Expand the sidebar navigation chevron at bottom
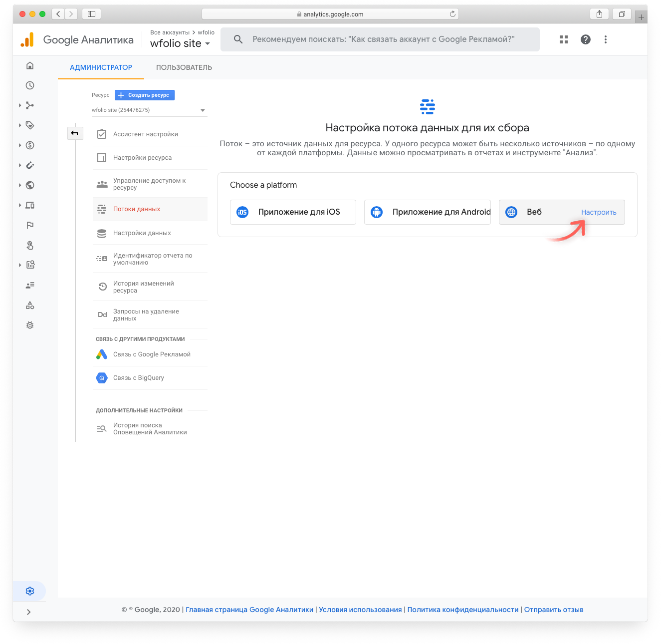 click(28, 612)
